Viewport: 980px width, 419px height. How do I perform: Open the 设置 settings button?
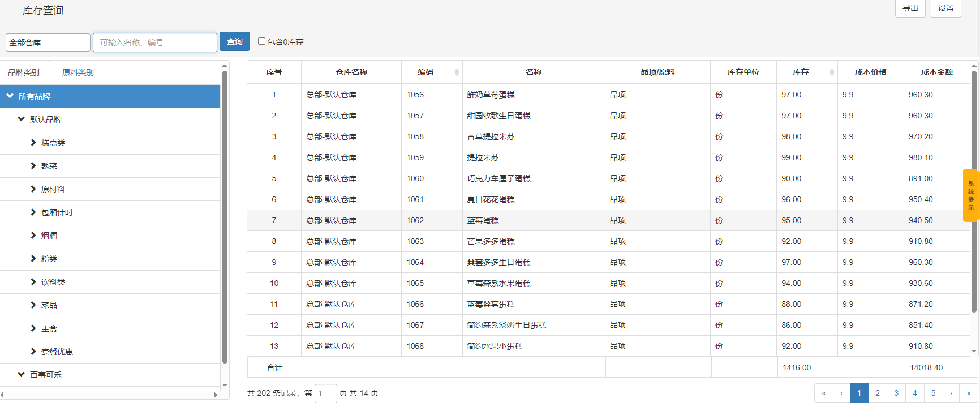(945, 8)
